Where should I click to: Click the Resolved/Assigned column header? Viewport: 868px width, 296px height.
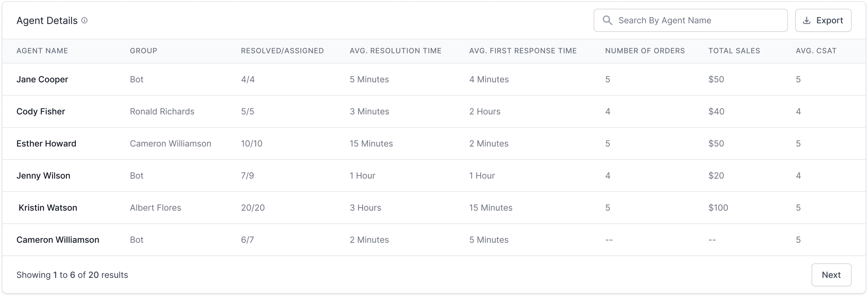(282, 51)
